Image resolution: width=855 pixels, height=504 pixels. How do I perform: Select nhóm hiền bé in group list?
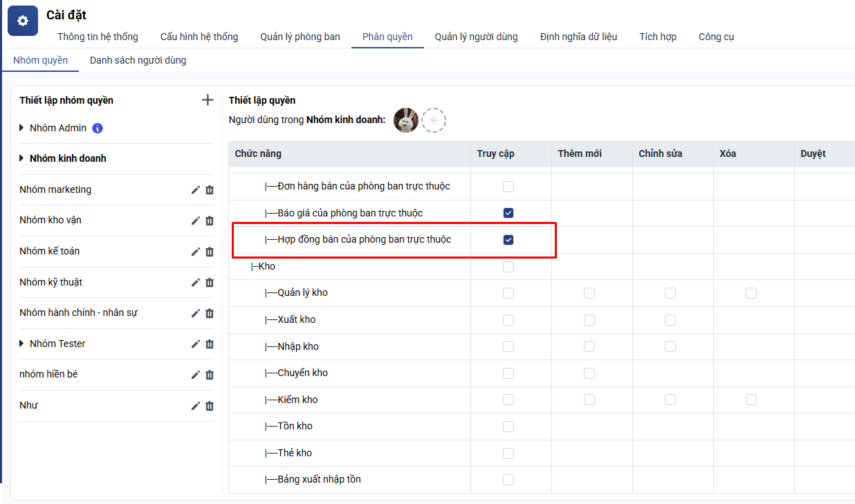click(x=48, y=374)
